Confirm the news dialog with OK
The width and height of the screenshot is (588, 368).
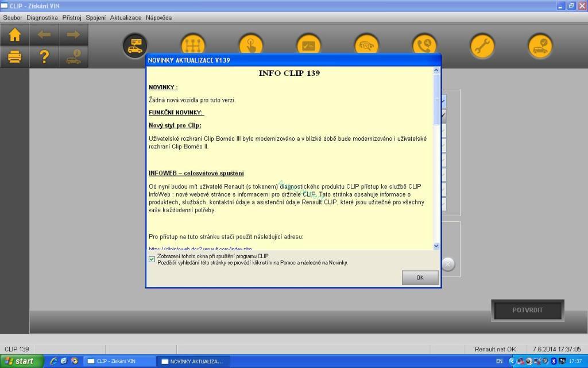pos(420,278)
